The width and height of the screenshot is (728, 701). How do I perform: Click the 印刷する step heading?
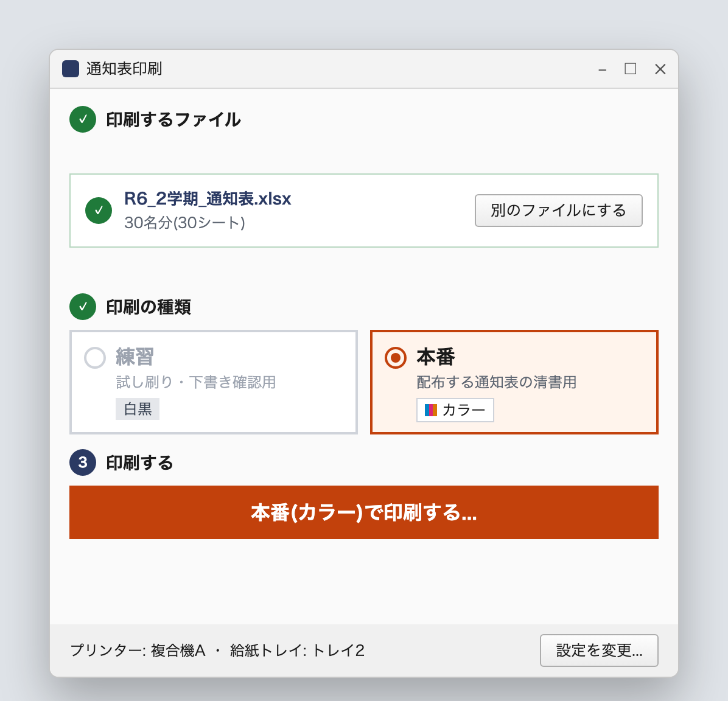point(139,463)
